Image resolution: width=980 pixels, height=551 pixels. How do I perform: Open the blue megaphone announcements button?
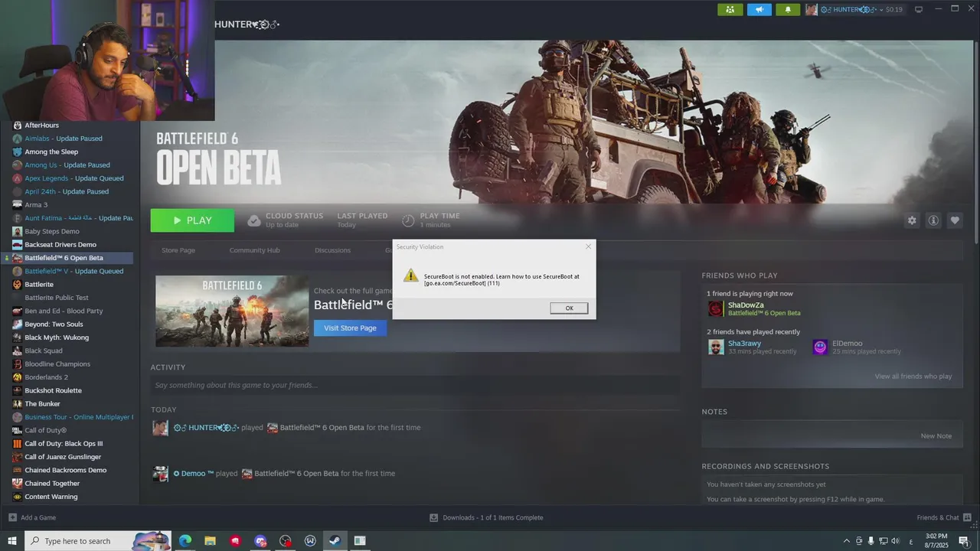coord(759,9)
